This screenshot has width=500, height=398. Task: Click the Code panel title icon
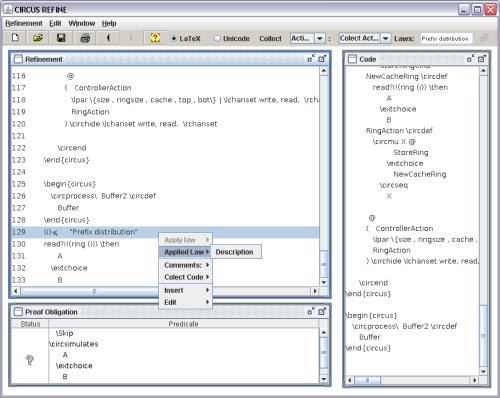(352, 59)
